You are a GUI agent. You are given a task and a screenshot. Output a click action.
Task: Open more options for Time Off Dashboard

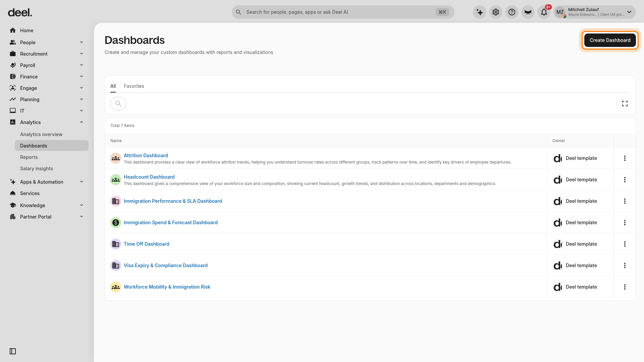(x=625, y=244)
